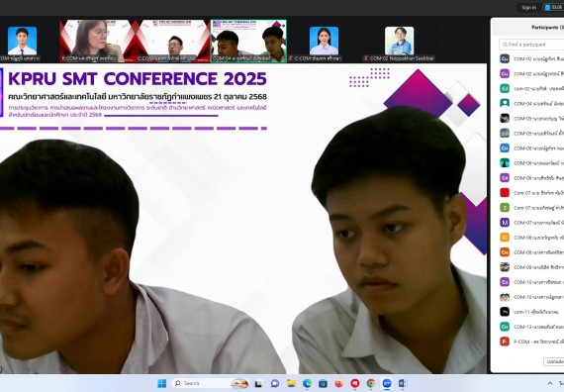Open Microsoft Store from the taskbar
The width and height of the screenshot is (564, 392).
(x=323, y=384)
